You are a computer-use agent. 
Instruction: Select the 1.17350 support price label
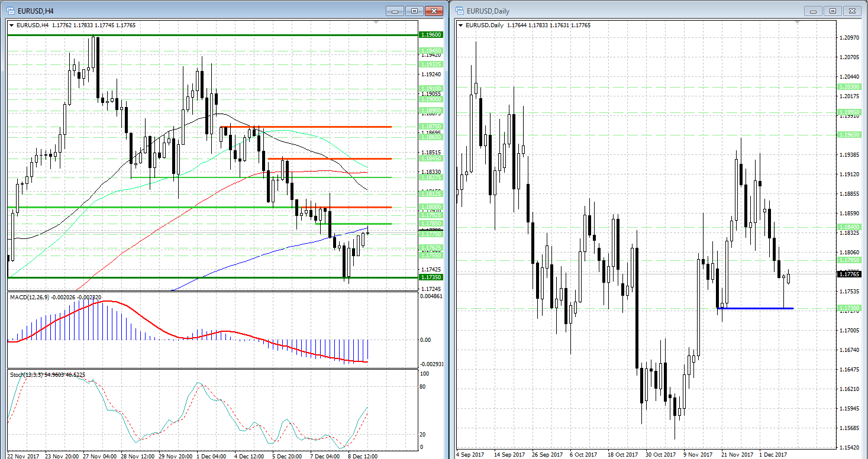(431, 277)
